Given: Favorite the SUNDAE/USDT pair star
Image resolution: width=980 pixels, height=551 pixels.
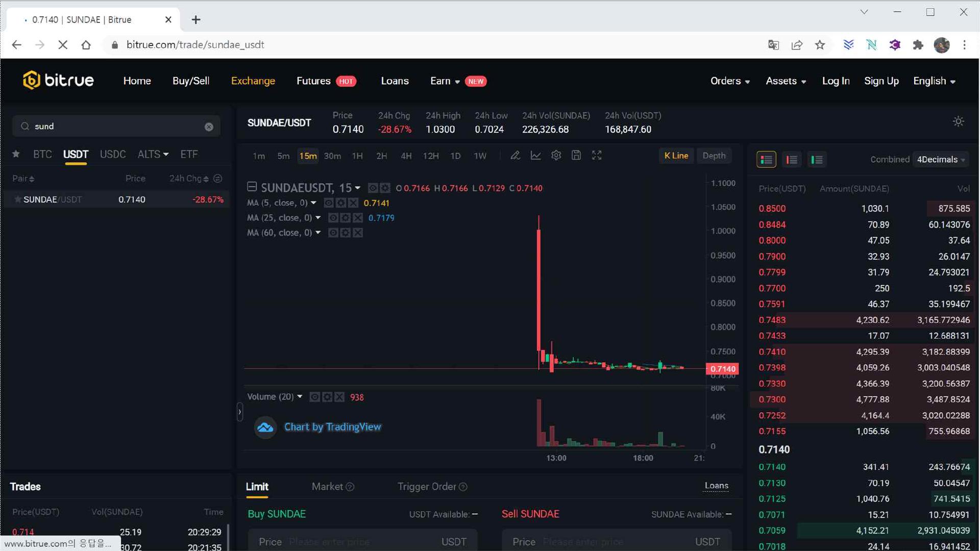Looking at the screenshot, I should 18,199.
